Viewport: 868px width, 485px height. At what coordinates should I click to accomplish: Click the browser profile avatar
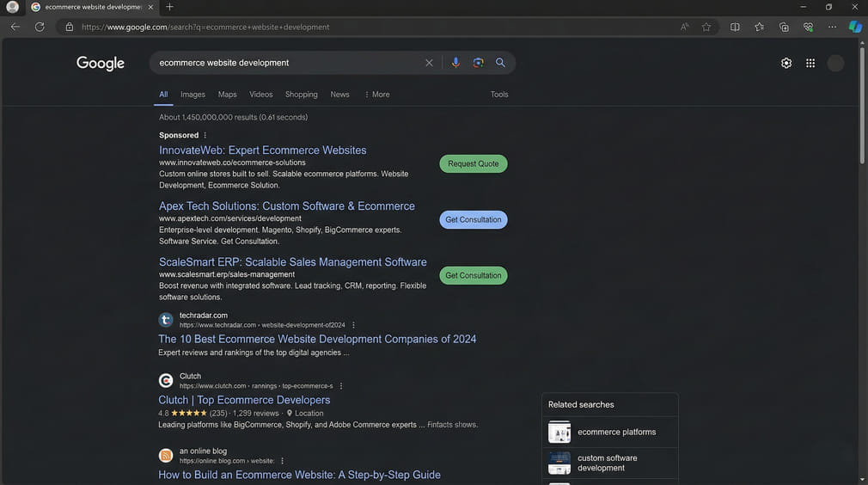click(12, 7)
